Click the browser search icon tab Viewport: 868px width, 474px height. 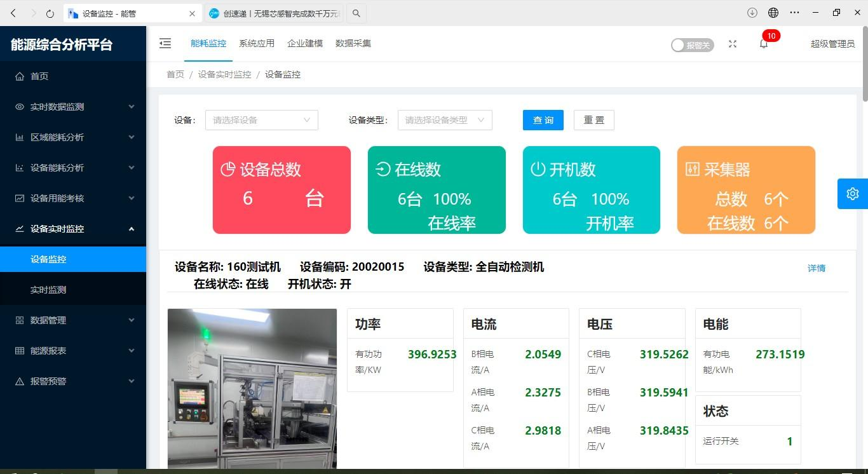click(x=356, y=13)
